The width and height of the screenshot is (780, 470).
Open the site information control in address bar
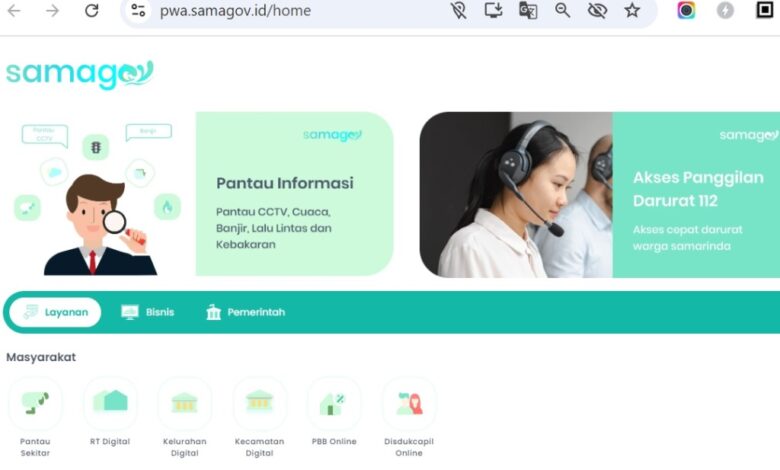point(138,10)
